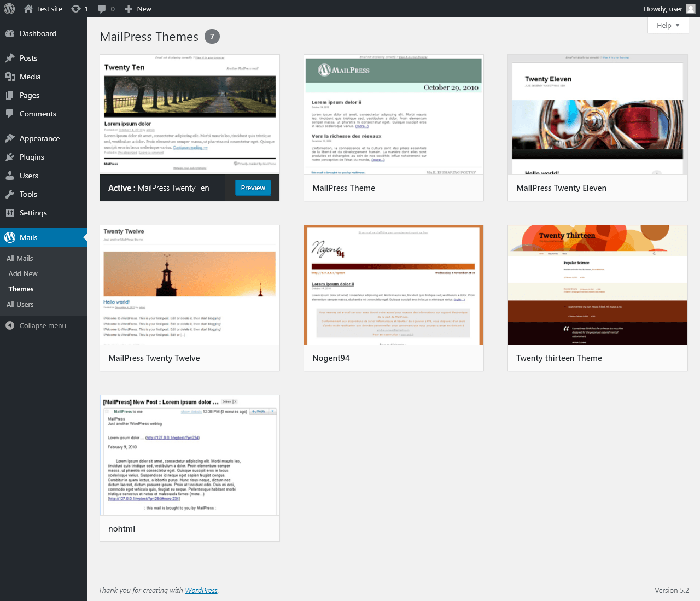This screenshot has height=601, width=700.
Task: Click the Settings sliders icon
Action: pyautogui.click(x=10, y=213)
